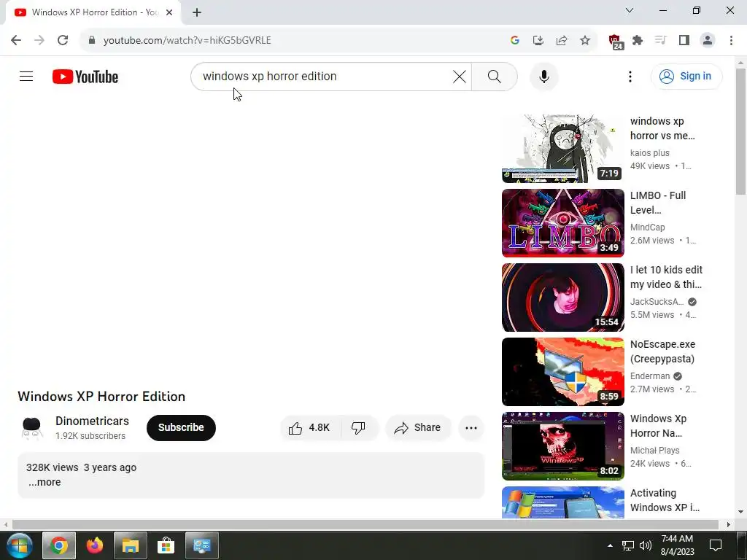Open the NoEscape.exe 8:59 thumbnail
The image size is (747, 560).
point(562,371)
